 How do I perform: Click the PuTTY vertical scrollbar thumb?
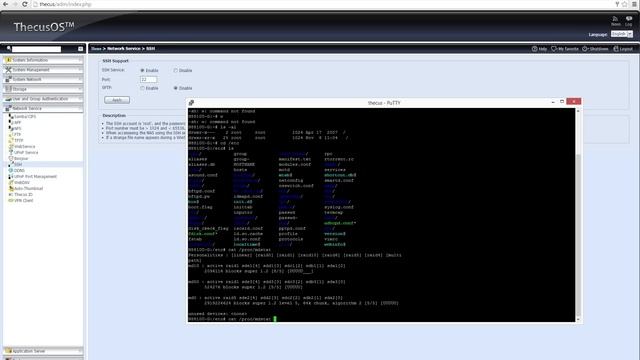pos(578,234)
